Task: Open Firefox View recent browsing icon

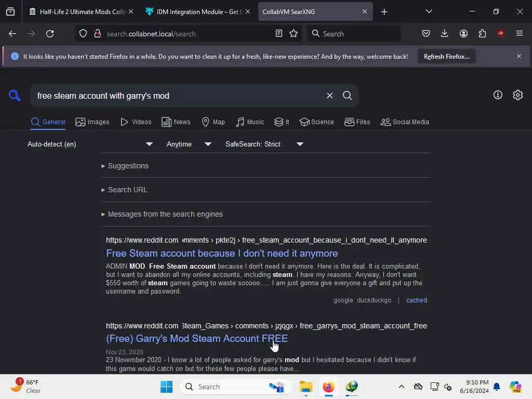Action: pyautogui.click(x=10, y=11)
